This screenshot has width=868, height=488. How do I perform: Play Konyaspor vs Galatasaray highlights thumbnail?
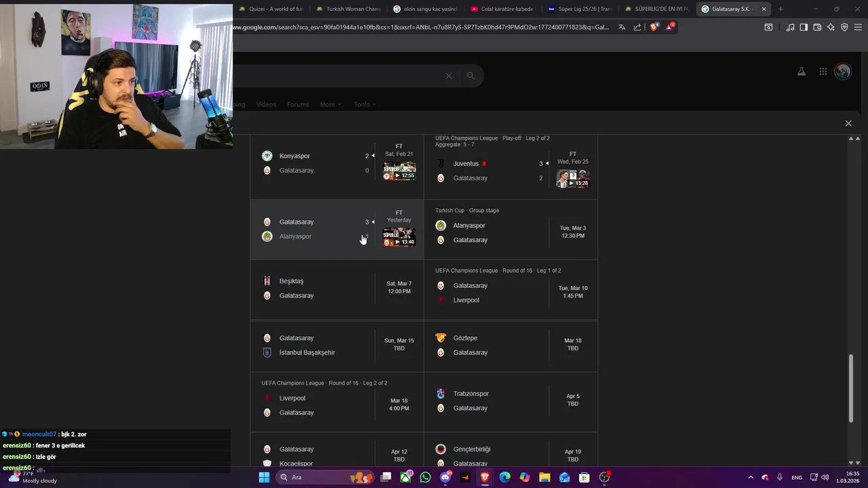(399, 171)
